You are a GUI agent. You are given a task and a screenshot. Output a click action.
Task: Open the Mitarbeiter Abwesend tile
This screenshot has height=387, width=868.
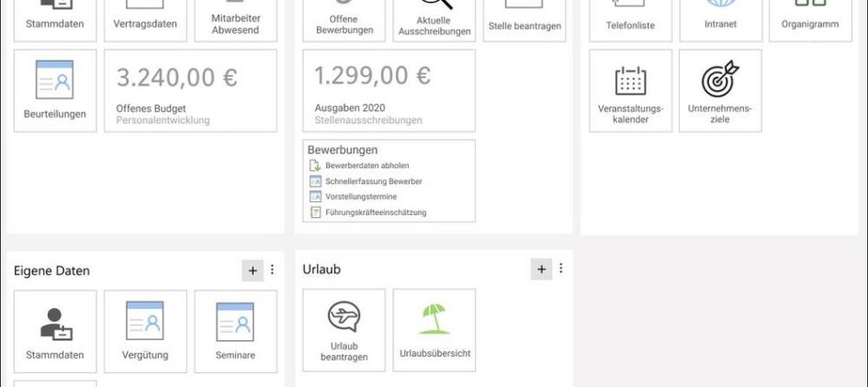235,20
